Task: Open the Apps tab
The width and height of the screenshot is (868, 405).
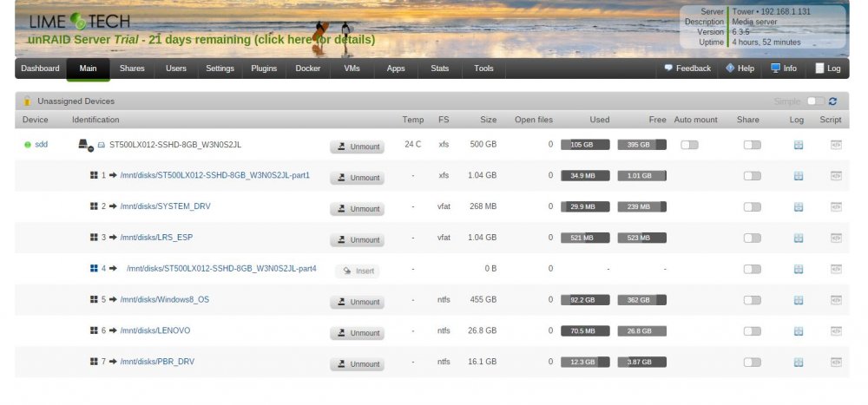Action: point(396,69)
